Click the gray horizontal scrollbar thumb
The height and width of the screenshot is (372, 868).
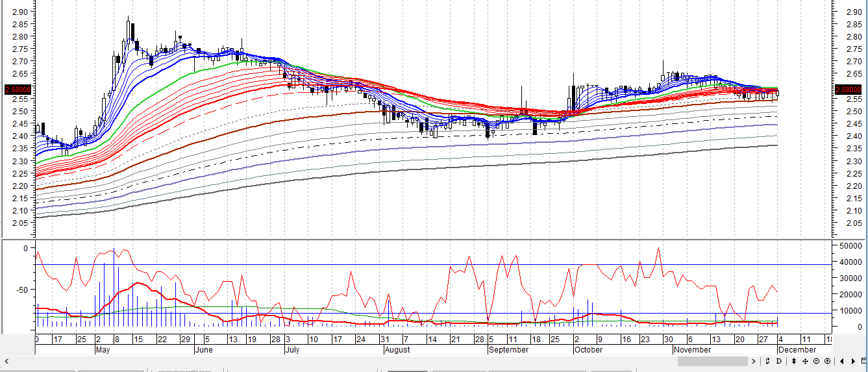click(713, 361)
